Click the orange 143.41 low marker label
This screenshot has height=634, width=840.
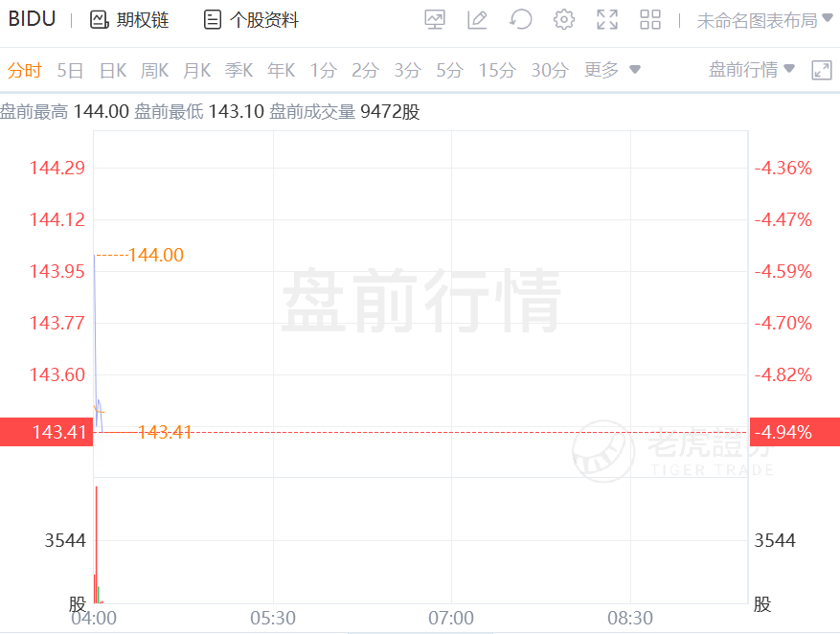click(x=165, y=432)
